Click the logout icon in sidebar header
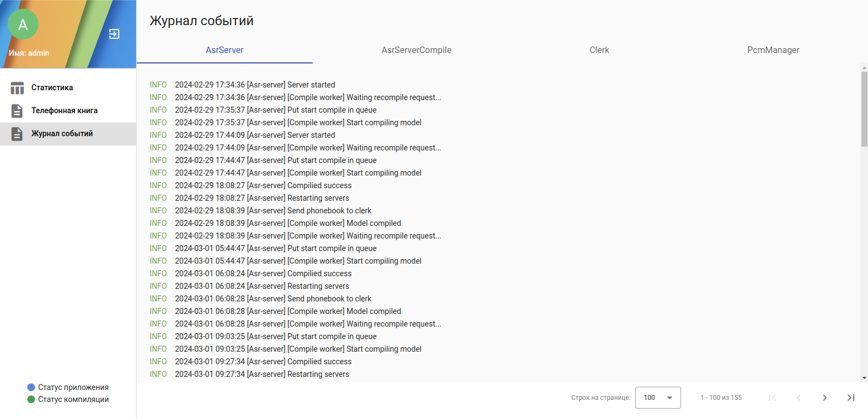 114,34
